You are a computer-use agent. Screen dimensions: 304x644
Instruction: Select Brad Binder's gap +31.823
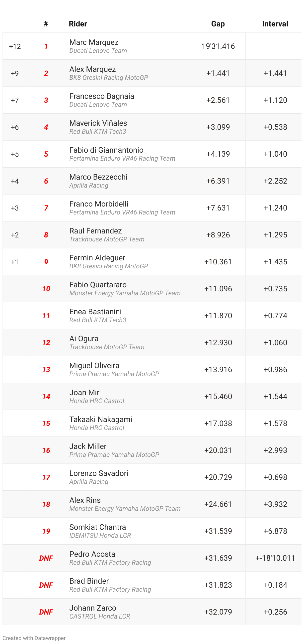(218, 585)
